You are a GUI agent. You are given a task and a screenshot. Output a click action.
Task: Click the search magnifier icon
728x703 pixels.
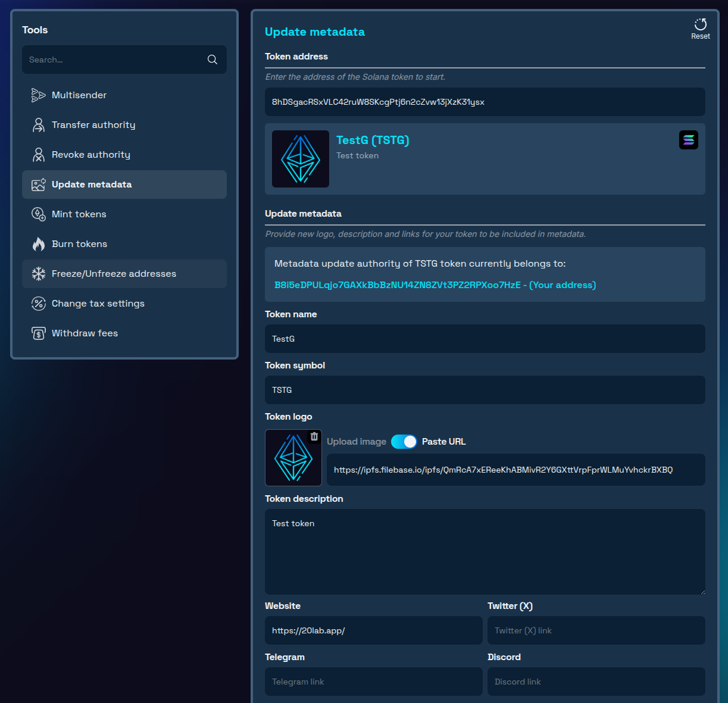coord(212,60)
